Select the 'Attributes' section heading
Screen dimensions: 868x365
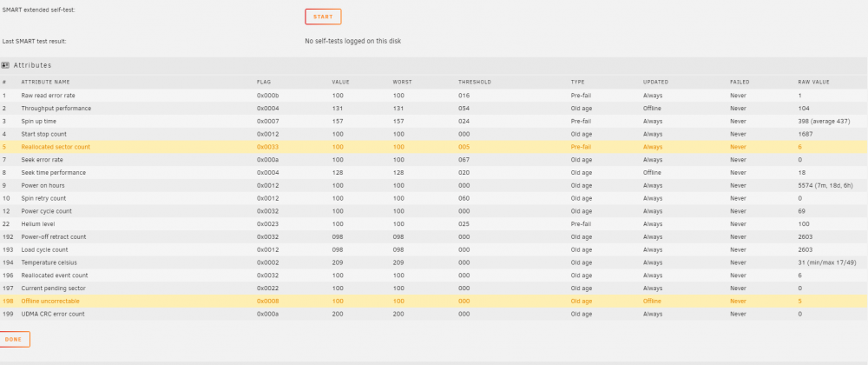33,65
